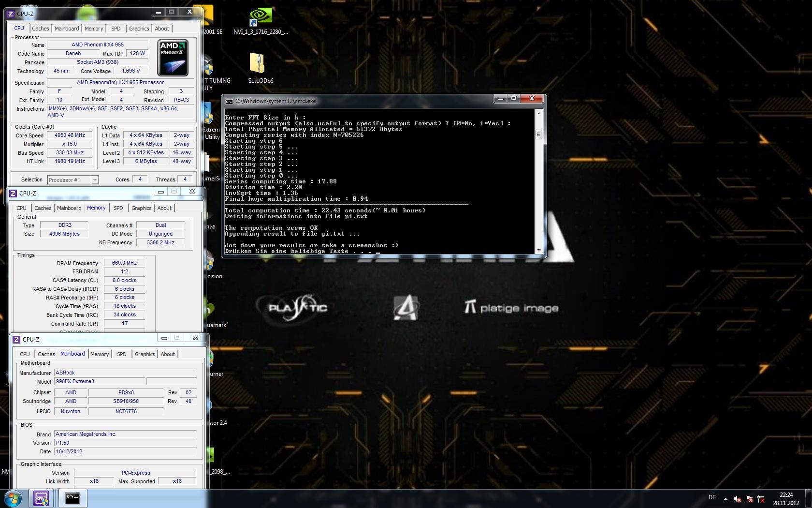The height and width of the screenshot is (508, 812).
Task: Switch to Caches tab in top CPU-Z window
Action: [41, 29]
